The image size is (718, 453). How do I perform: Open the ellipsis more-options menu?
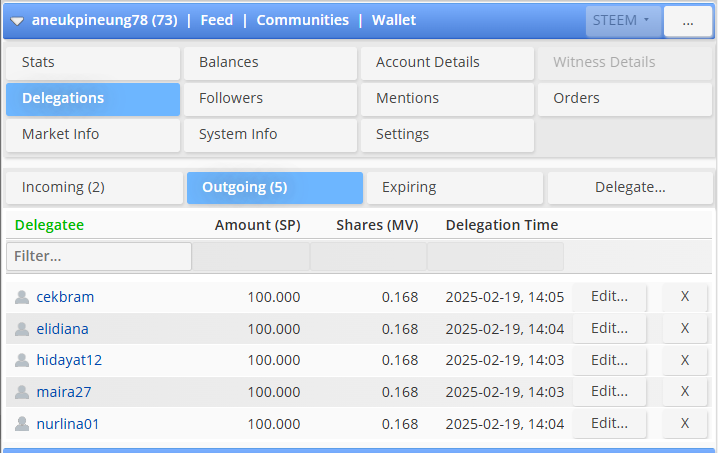click(688, 21)
